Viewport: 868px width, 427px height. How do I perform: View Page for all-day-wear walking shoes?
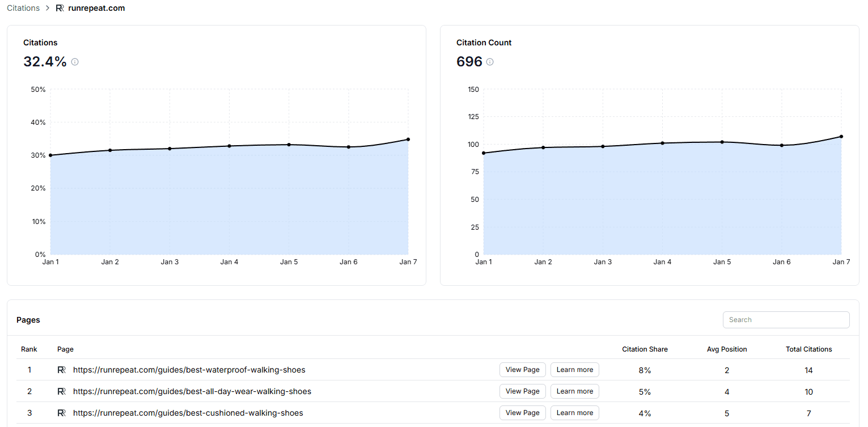click(x=522, y=391)
